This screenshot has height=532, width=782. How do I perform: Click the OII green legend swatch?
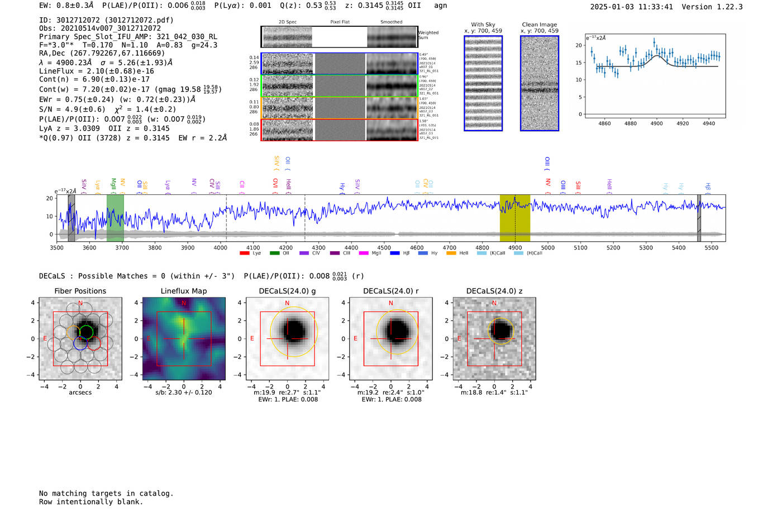pos(274,253)
